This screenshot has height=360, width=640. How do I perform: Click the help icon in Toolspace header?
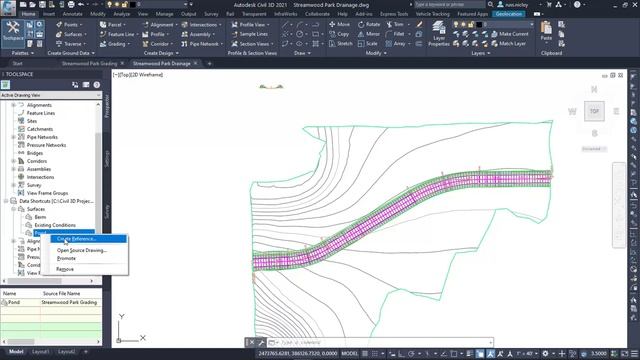[97, 85]
